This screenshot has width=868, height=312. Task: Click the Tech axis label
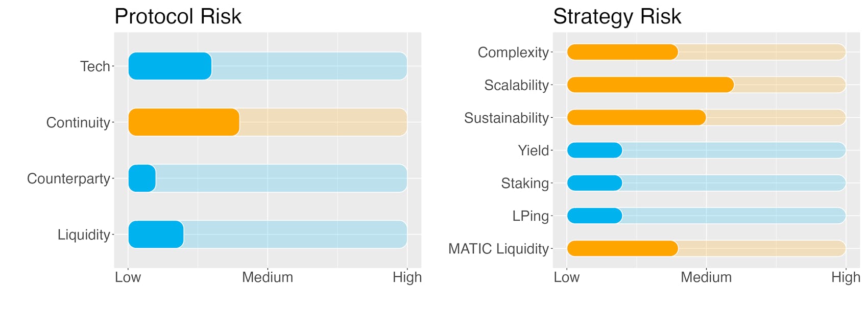(x=95, y=66)
